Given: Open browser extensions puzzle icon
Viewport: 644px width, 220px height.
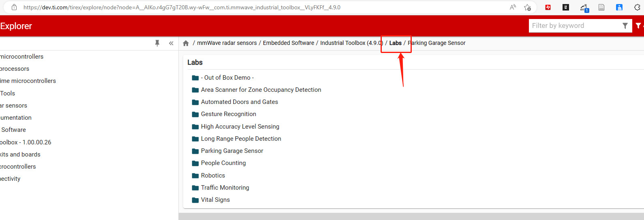Looking at the screenshot, I should [637, 7].
